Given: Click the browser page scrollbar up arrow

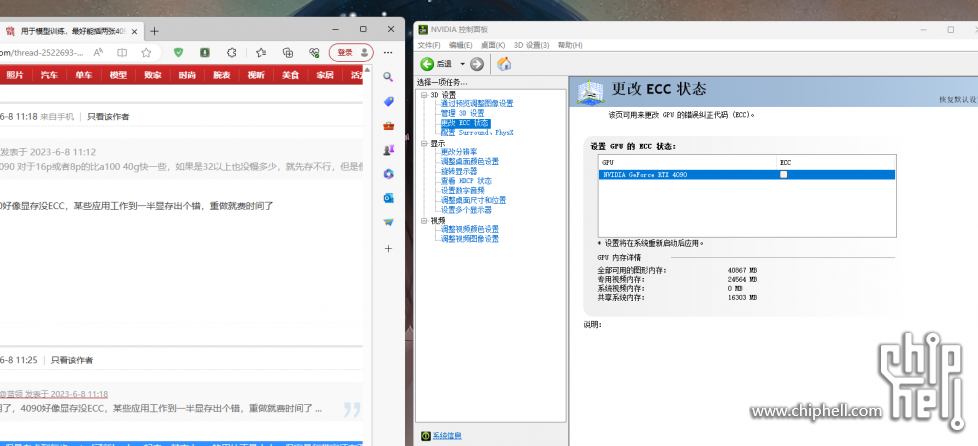Looking at the screenshot, I should 367,69.
